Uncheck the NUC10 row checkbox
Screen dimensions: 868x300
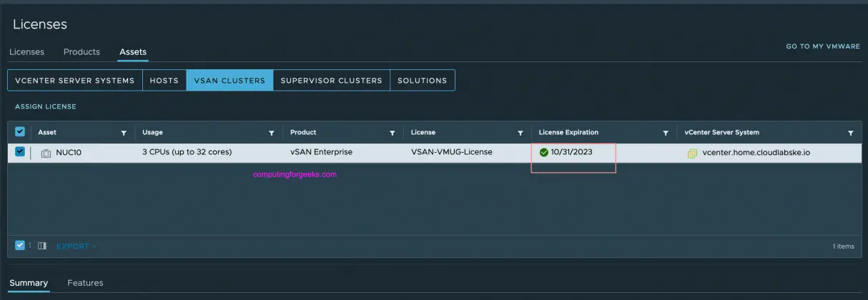click(x=20, y=152)
